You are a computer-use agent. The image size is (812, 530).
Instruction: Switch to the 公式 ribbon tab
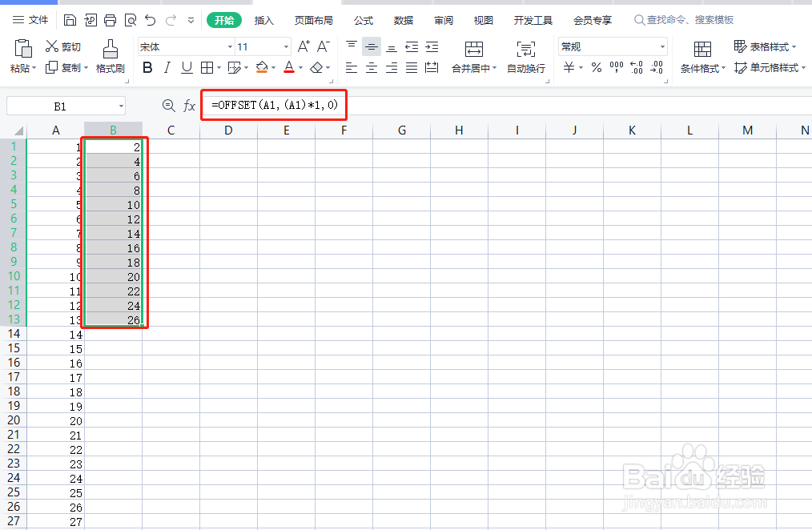pyautogui.click(x=362, y=20)
